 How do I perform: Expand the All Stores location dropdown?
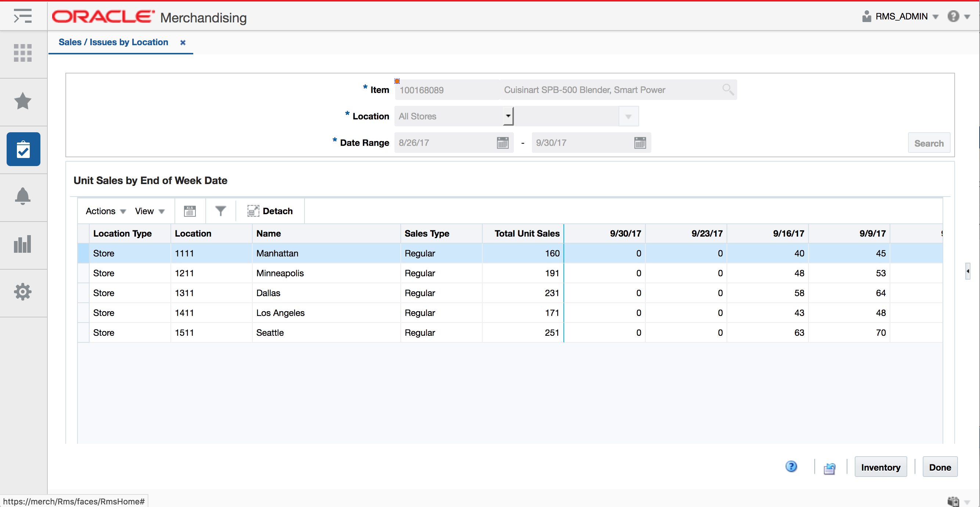[x=508, y=116]
